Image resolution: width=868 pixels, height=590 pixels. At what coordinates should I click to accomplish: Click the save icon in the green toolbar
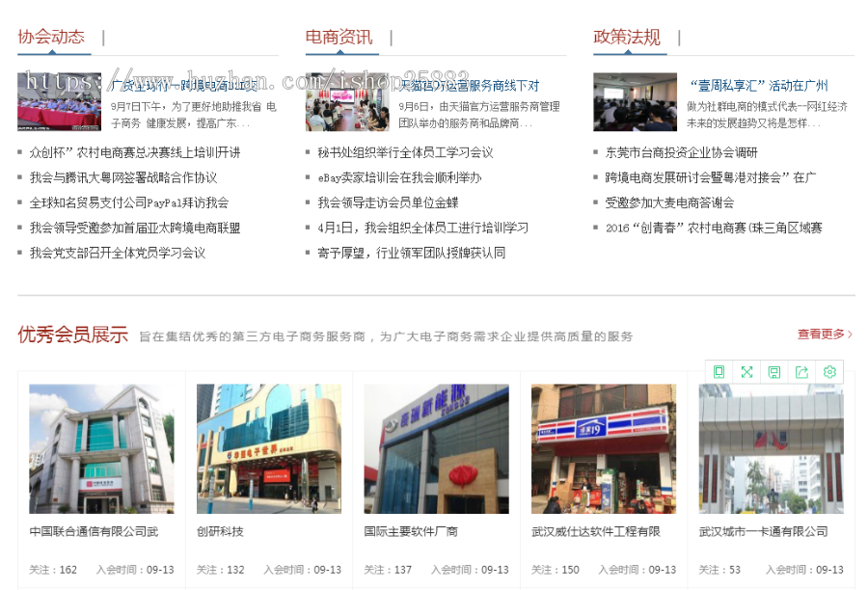pyautogui.click(x=773, y=371)
